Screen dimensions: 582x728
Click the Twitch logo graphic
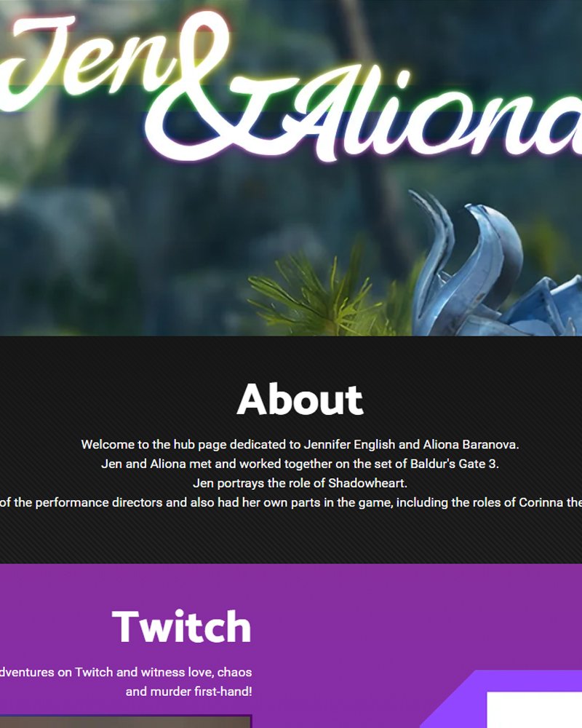pos(501,699)
